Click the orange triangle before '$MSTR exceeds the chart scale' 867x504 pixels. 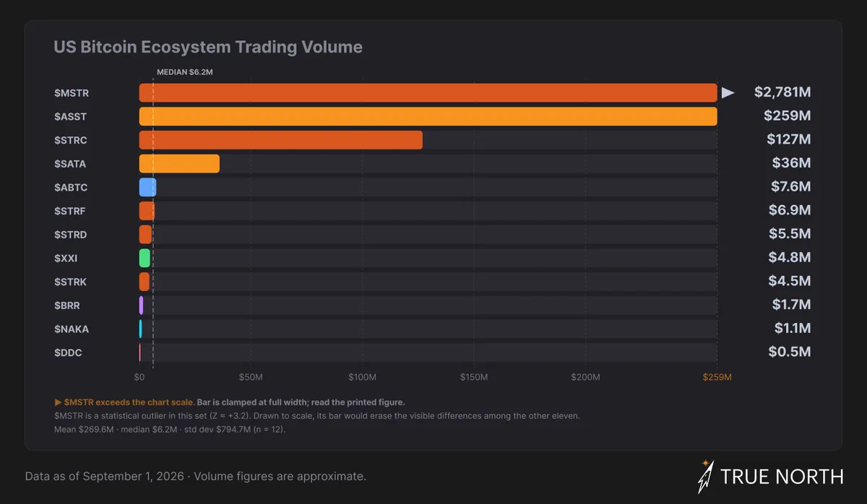58,402
